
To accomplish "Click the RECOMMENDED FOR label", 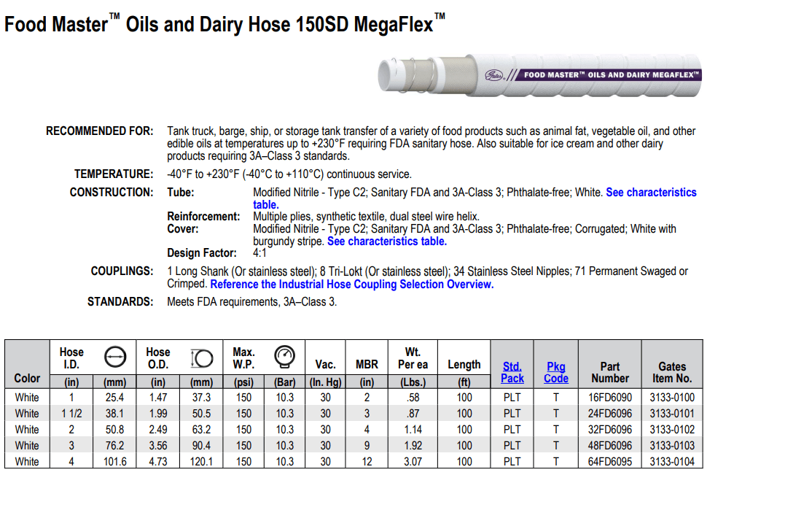I will (x=99, y=131).
